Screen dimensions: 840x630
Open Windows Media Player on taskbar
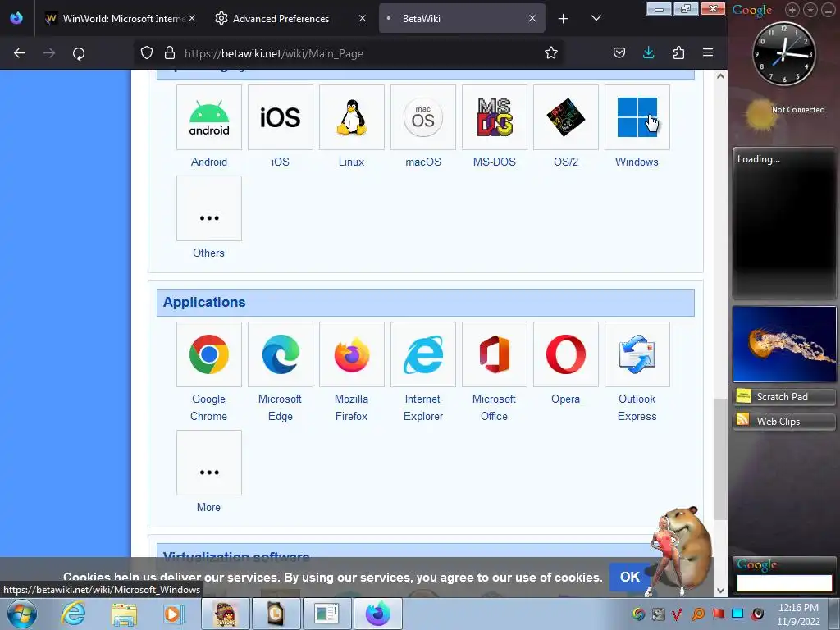[x=172, y=614]
